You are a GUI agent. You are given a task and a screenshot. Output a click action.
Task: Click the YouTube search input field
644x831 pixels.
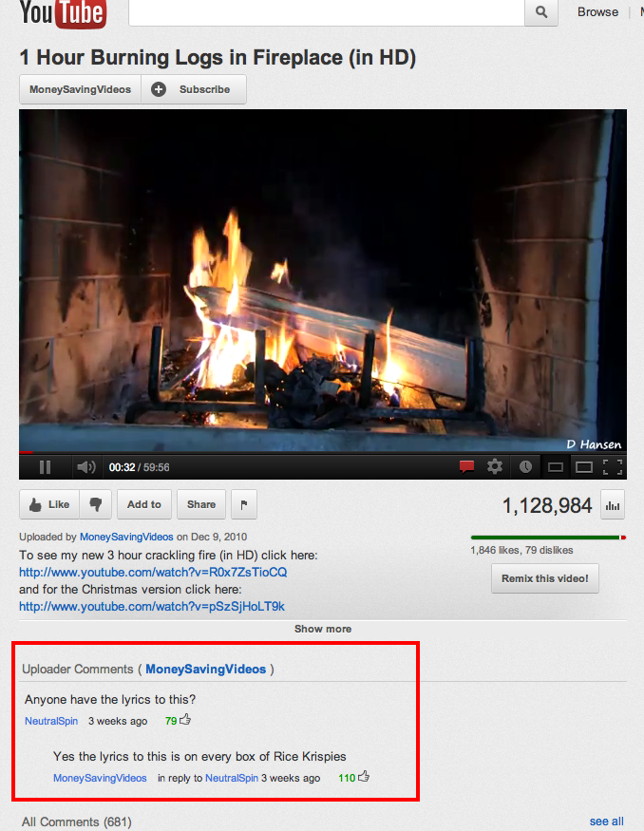click(327, 11)
